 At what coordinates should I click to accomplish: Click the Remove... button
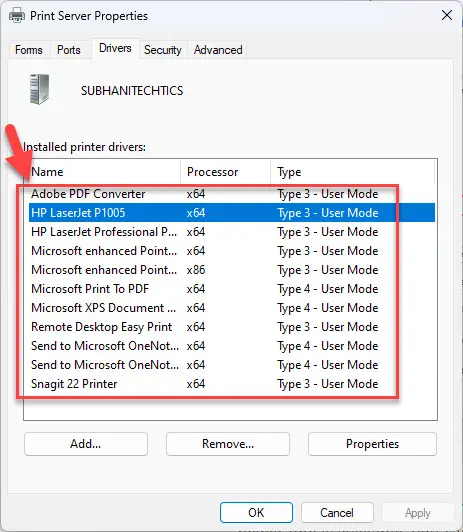coord(228,444)
